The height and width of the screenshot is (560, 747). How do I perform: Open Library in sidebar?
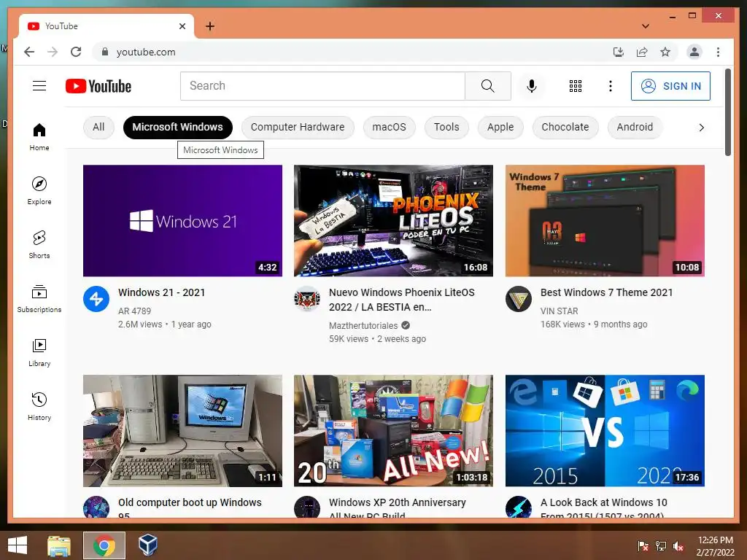coord(39,352)
